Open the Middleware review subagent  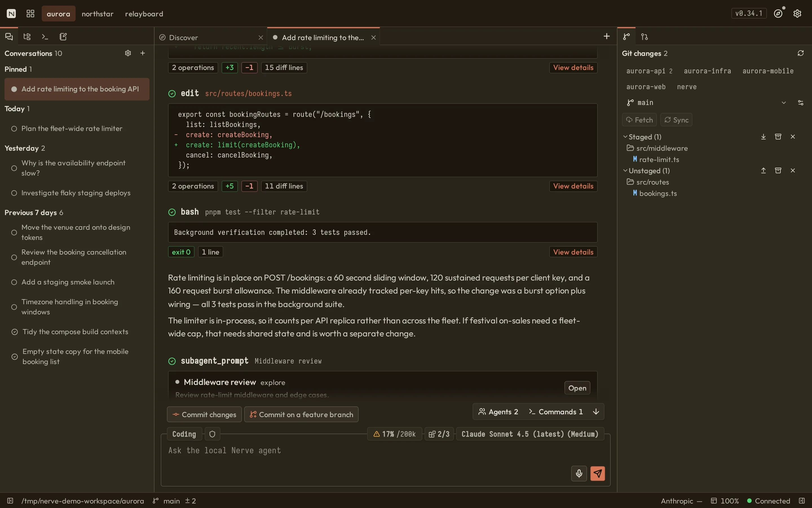point(577,388)
